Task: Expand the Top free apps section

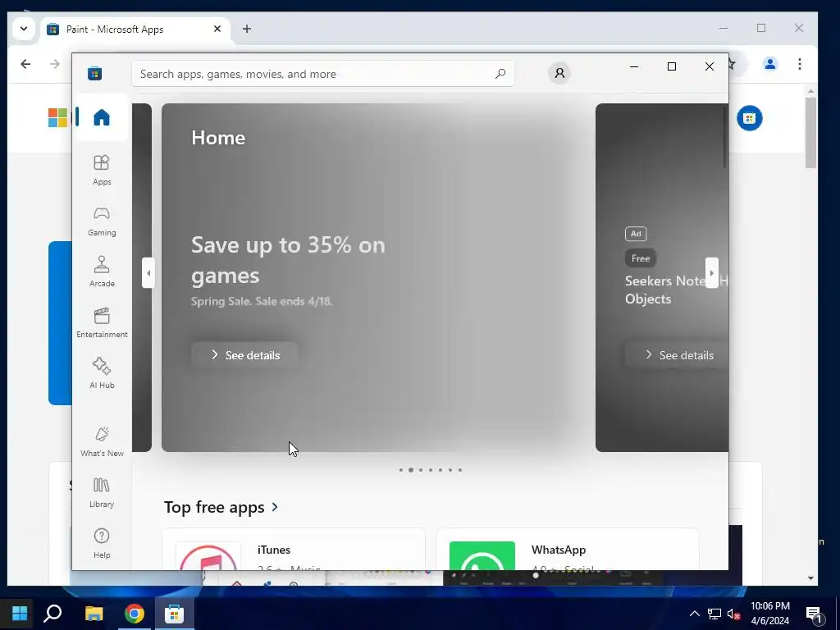Action: coord(221,507)
